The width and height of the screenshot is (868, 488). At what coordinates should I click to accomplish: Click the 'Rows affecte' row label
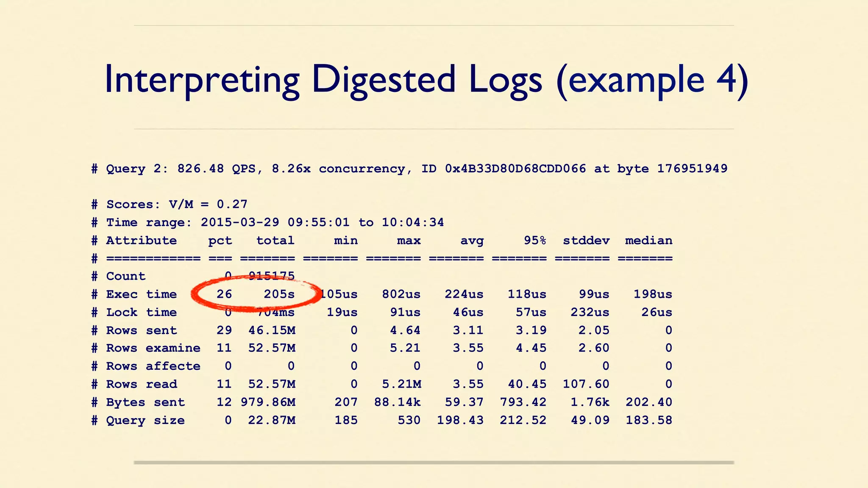coord(153,366)
